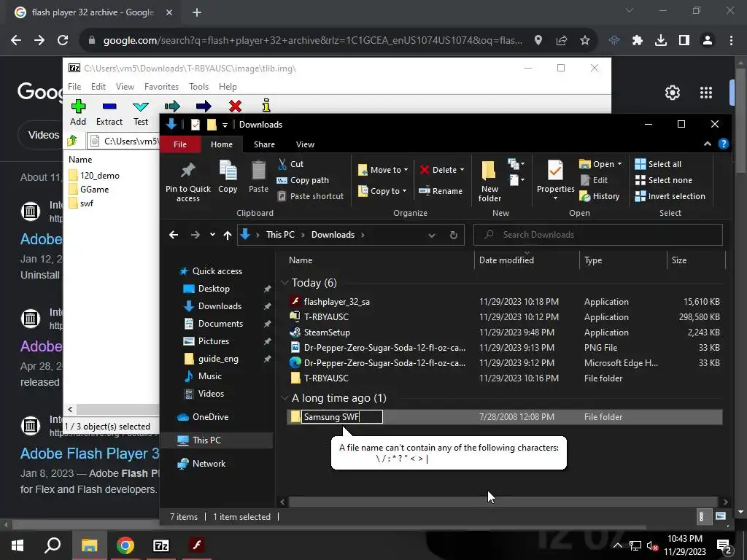747x560 pixels.
Task: Open the Help menu in 7-Zip
Action: (228, 87)
